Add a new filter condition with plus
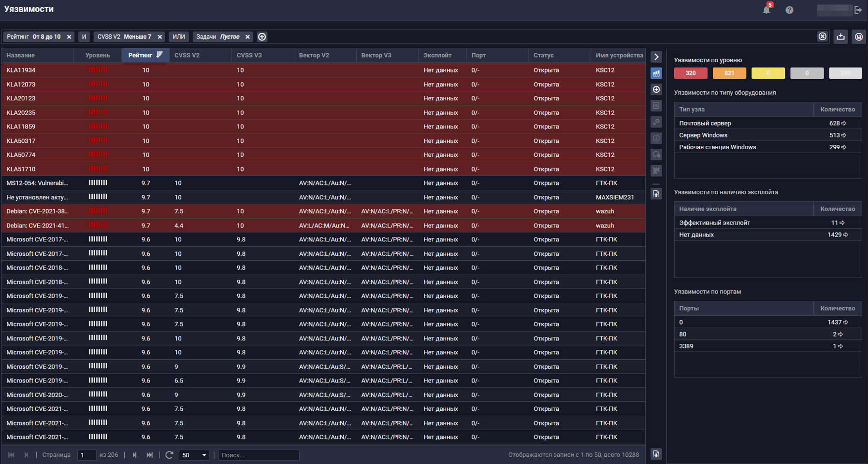Viewport: 868px width, 464px height. click(262, 37)
